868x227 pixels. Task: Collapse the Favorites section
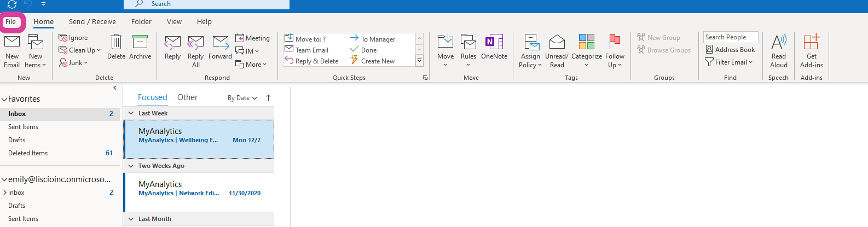[x=4, y=100]
